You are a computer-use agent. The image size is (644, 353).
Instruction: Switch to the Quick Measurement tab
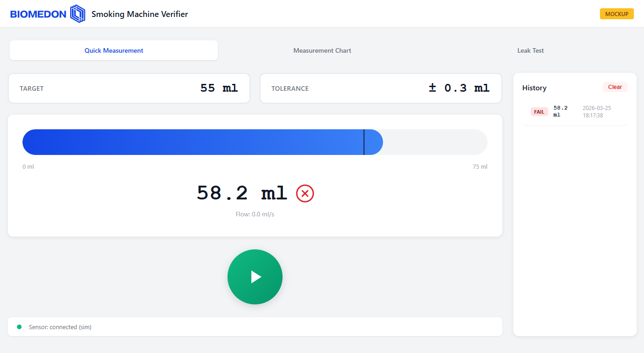point(114,50)
